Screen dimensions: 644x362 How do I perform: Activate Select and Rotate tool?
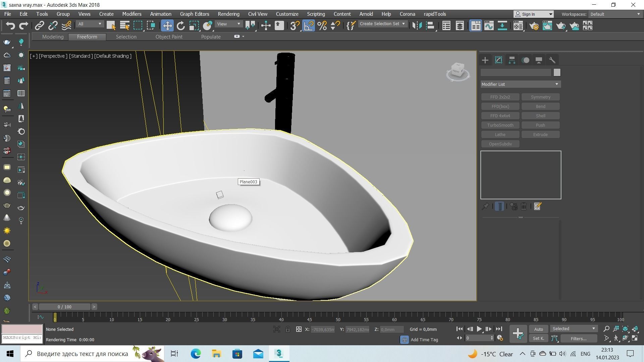[181, 25]
